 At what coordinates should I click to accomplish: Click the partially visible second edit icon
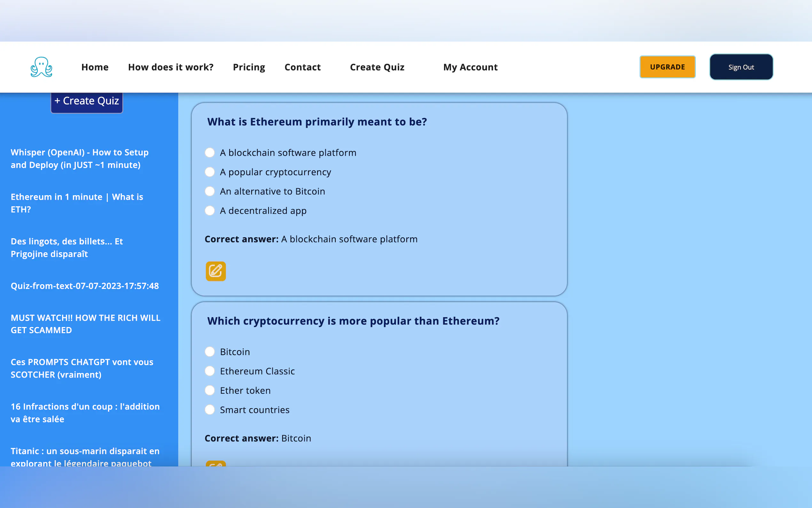215,463
